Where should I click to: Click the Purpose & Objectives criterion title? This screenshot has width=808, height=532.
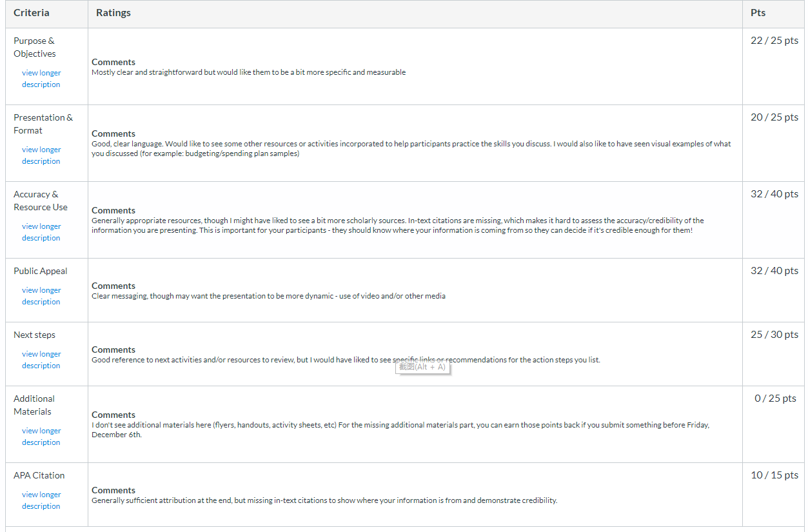tap(35, 47)
